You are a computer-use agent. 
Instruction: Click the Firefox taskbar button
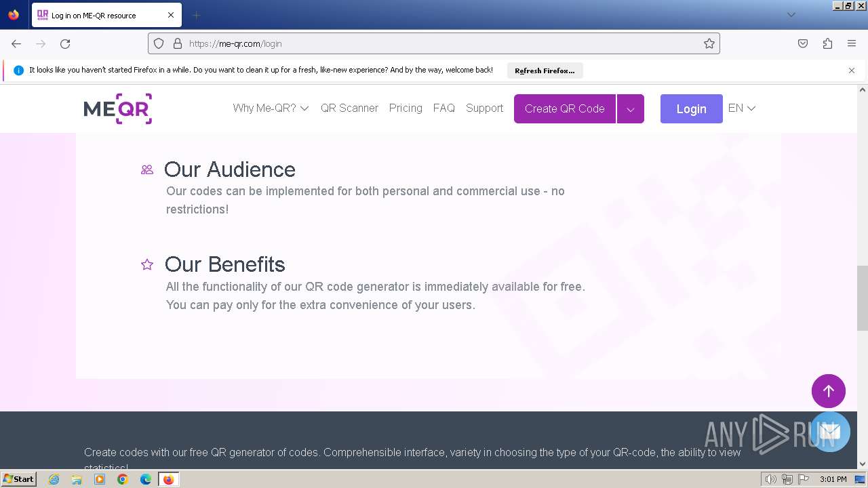click(168, 479)
